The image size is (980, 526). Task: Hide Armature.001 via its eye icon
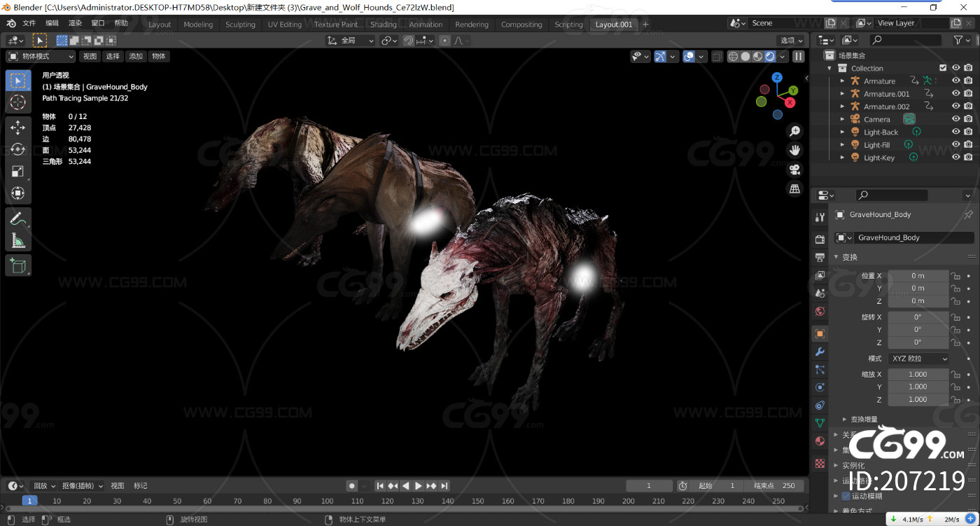955,94
